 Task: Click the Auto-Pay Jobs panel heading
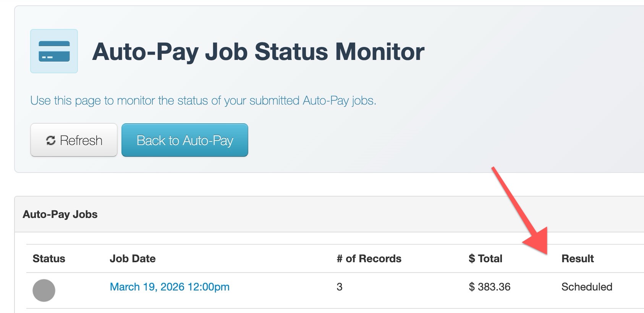[x=60, y=214]
